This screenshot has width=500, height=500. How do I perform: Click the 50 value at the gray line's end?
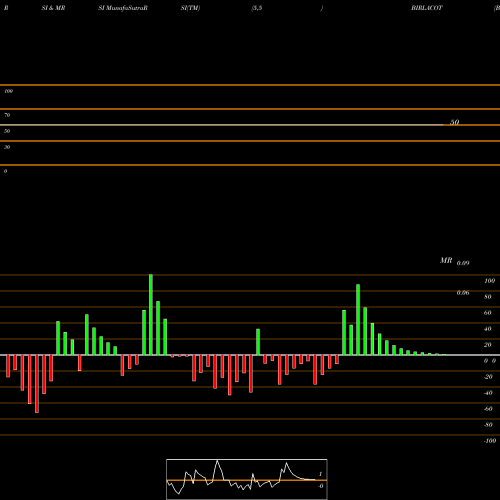455,122
